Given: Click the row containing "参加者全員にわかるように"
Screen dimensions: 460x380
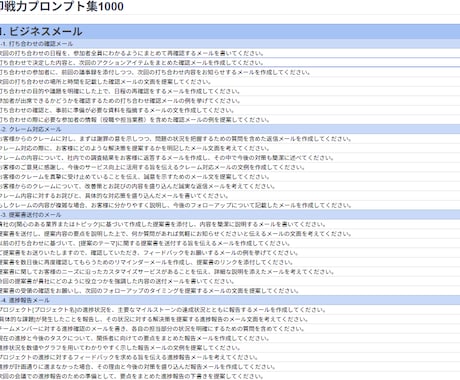Looking at the screenshot, I should click(230, 53).
